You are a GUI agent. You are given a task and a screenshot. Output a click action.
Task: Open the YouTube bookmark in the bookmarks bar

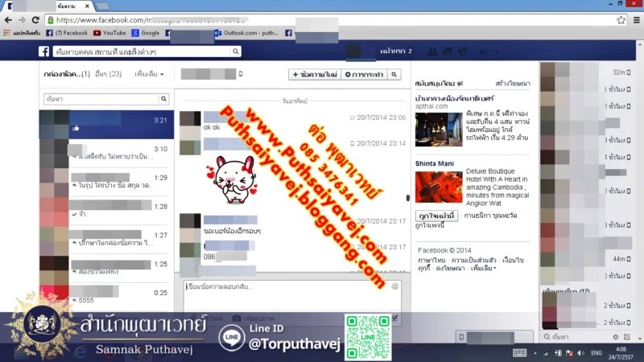click(x=109, y=33)
